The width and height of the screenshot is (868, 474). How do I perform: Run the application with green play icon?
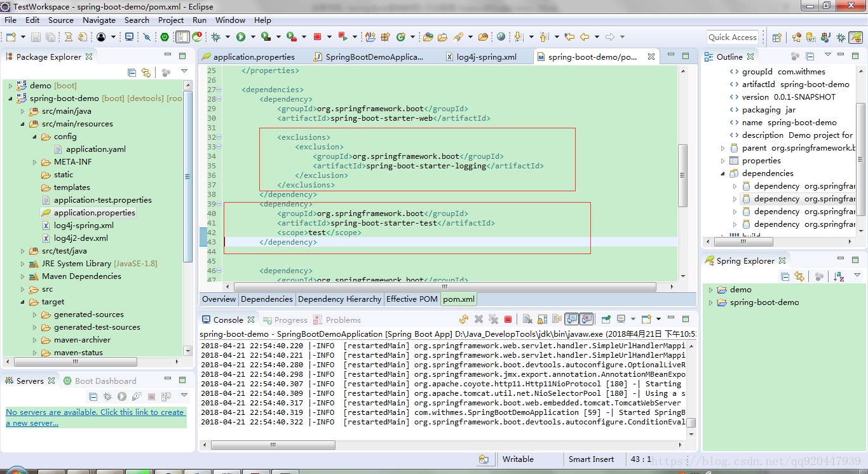tap(241, 37)
